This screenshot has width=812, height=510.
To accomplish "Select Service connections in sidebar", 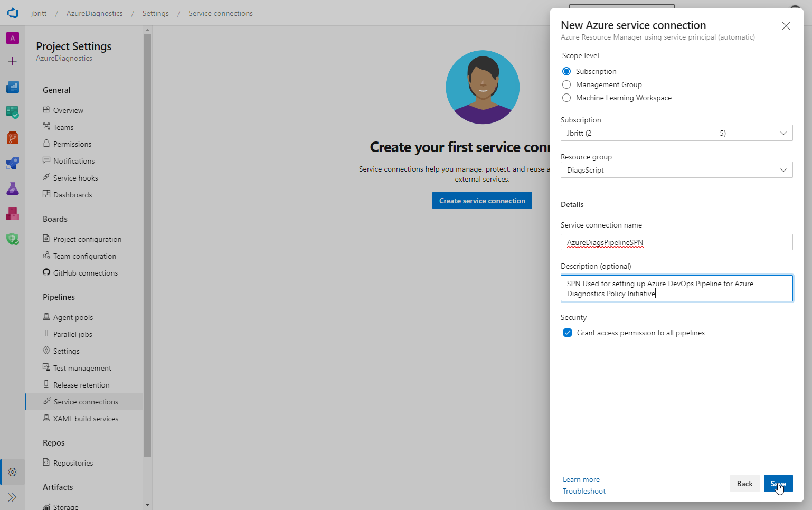I will pos(84,402).
